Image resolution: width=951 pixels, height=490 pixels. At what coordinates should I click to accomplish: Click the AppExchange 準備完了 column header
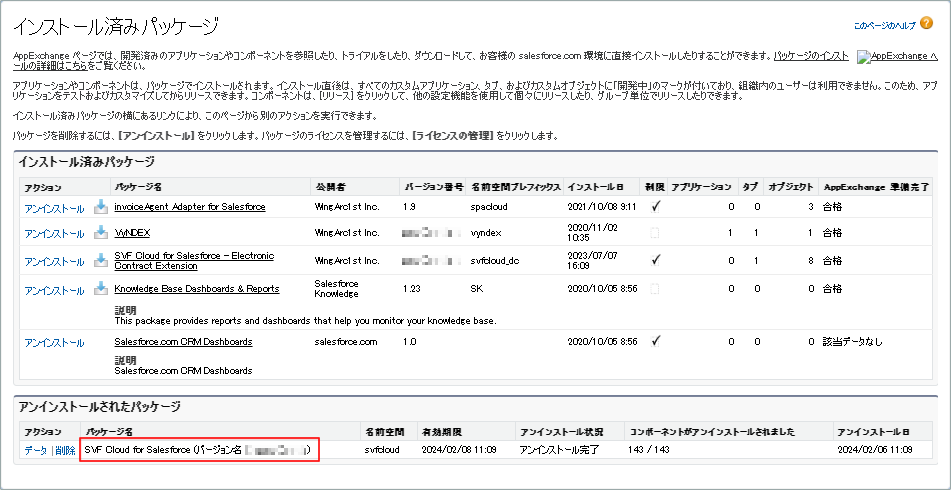coord(876,187)
